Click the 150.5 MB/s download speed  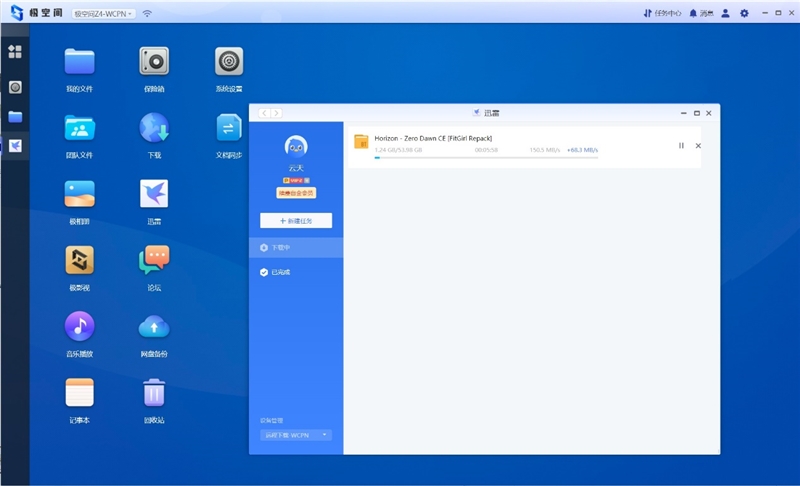[x=544, y=150]
